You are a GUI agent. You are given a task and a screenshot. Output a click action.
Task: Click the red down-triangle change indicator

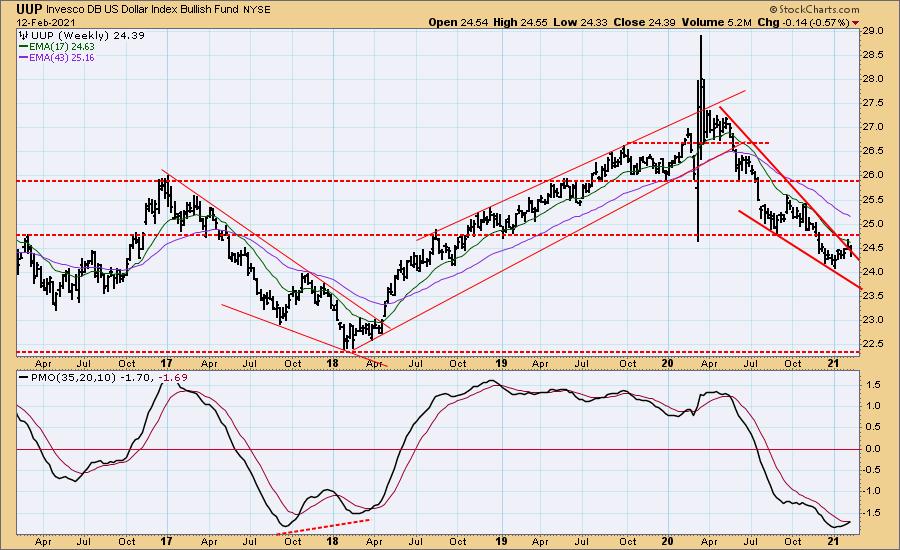(856, 23)
